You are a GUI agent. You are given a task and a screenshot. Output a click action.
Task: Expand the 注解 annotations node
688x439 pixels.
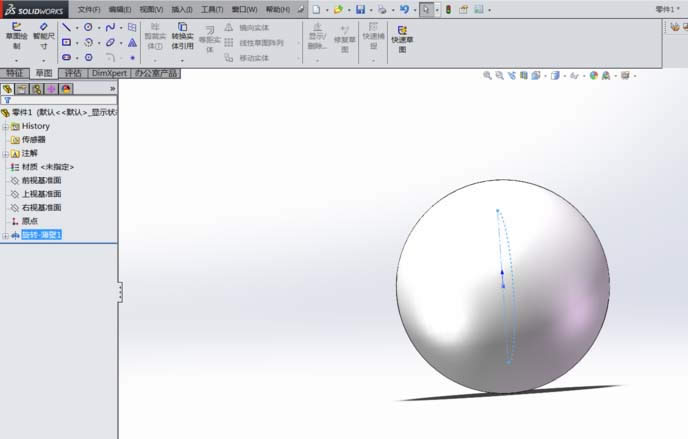[6, 154]
